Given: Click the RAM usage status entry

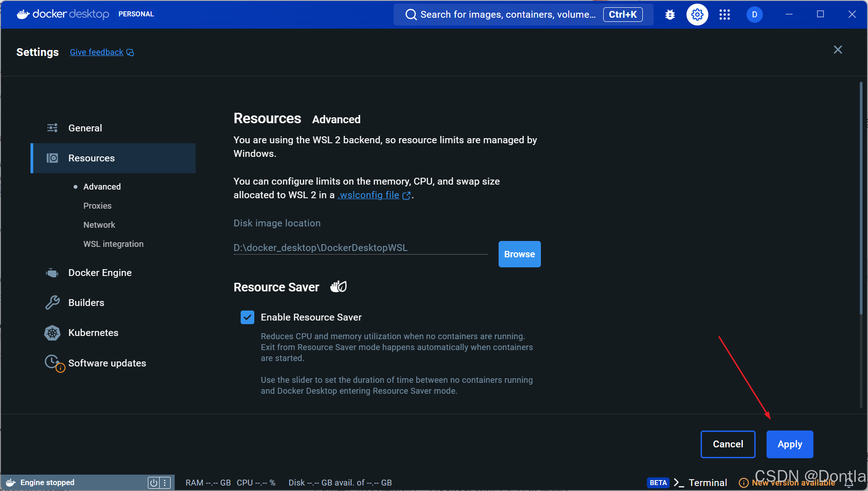Looking at the screenshot, I should 208,483.
